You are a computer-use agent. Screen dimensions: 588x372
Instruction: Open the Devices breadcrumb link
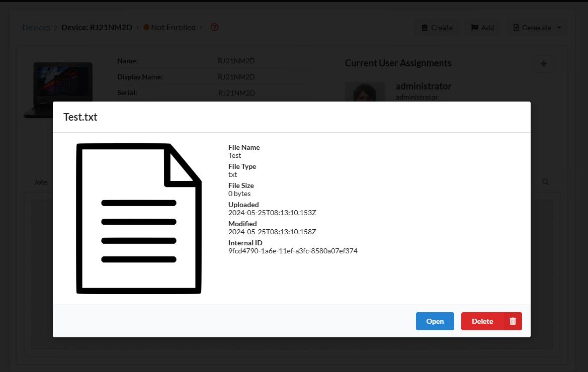click(36, 27)
